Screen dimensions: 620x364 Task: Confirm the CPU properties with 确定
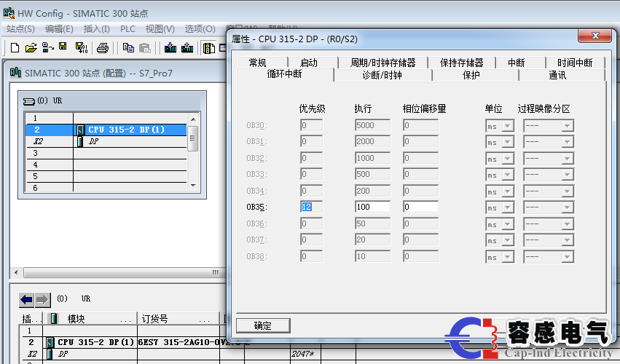(263, 325)
